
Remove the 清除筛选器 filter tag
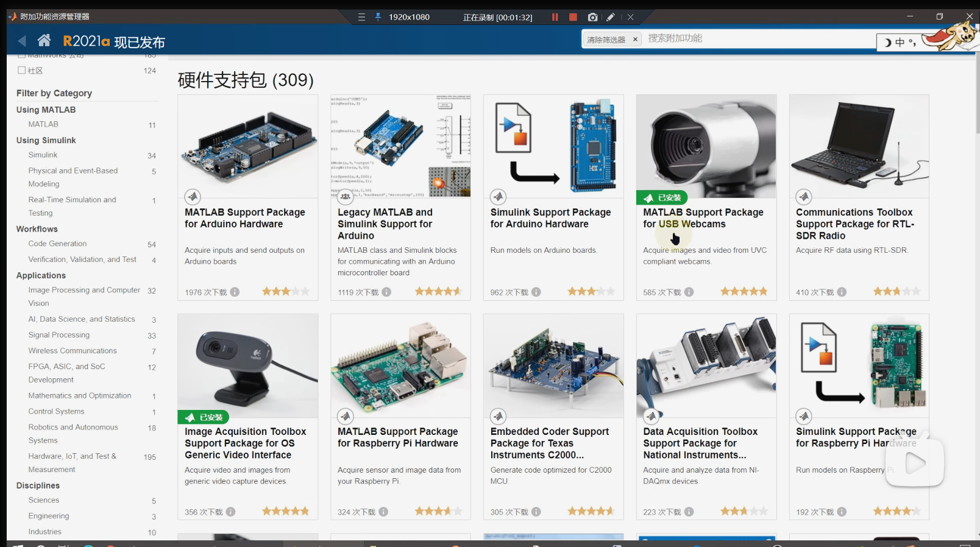click(x=635, y=40)
